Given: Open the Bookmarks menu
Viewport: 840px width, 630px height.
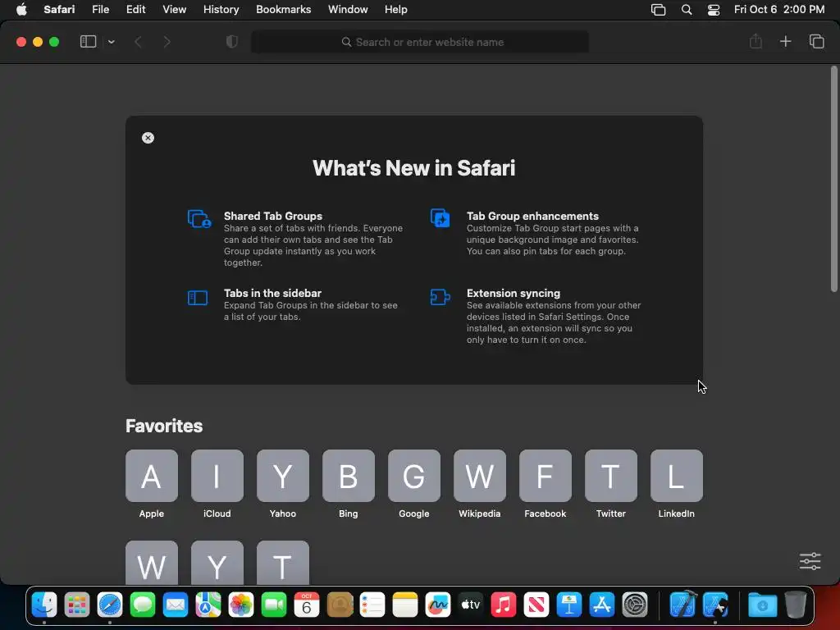Looking at the screenshot, I should [283, 10].
